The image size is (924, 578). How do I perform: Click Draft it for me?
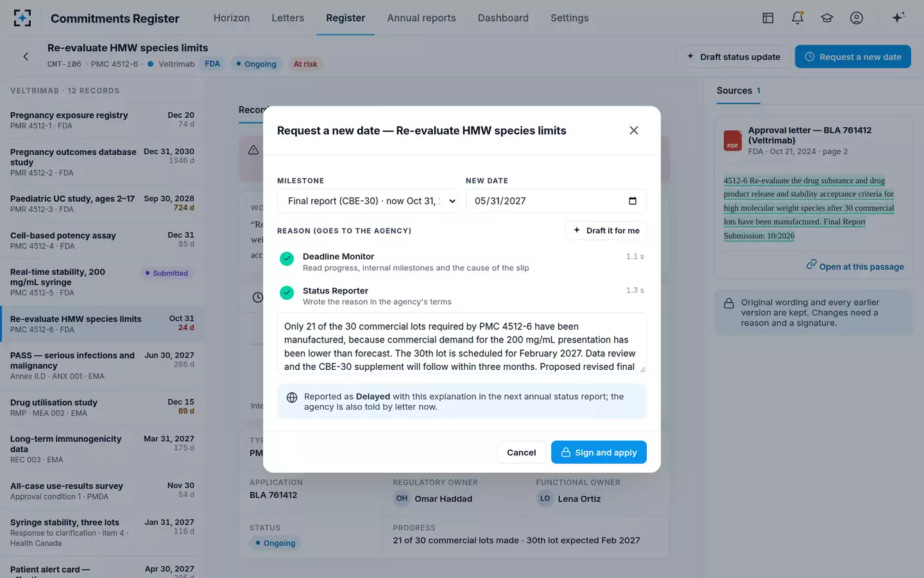[606, 231]
